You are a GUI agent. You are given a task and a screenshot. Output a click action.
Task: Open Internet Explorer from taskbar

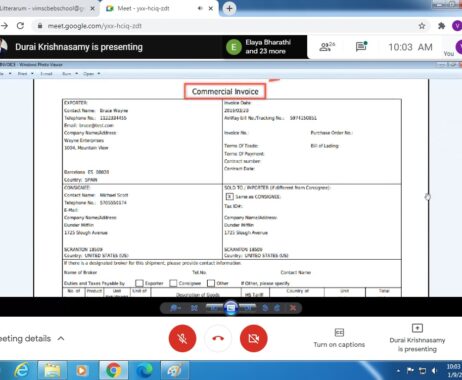tap(22, 370)
